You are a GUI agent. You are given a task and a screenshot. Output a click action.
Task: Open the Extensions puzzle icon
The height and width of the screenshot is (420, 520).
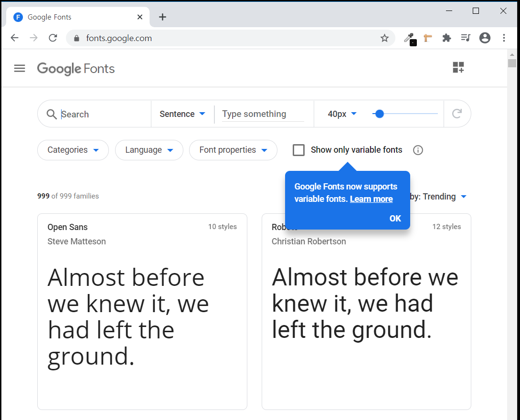[447, 38]
